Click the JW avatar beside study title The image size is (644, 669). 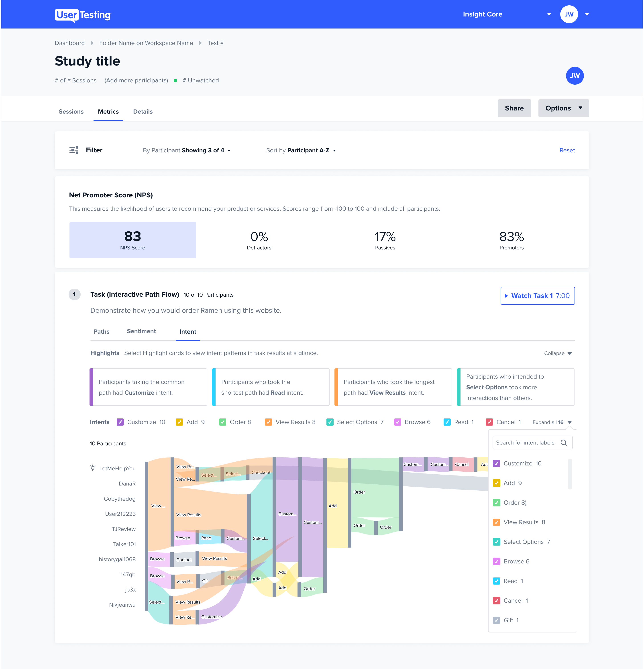tap(575, 76)
